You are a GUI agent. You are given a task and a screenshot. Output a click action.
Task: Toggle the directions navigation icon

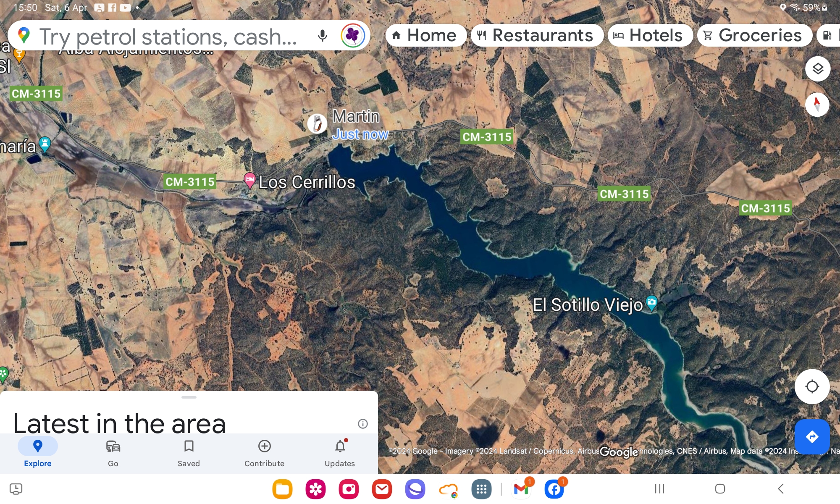click(x=812, y=436)
